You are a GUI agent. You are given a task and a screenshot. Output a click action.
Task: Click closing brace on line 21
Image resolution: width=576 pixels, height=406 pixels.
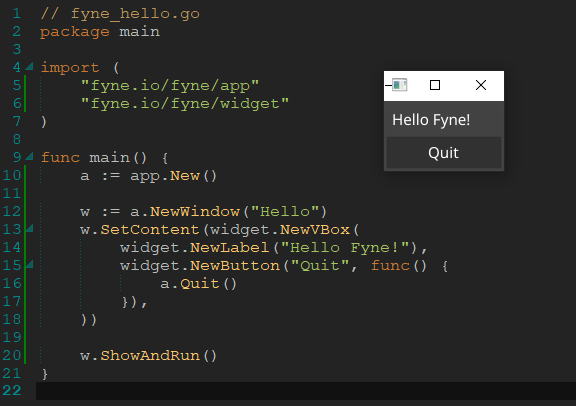pyautogui.click(x=45, y=374)
